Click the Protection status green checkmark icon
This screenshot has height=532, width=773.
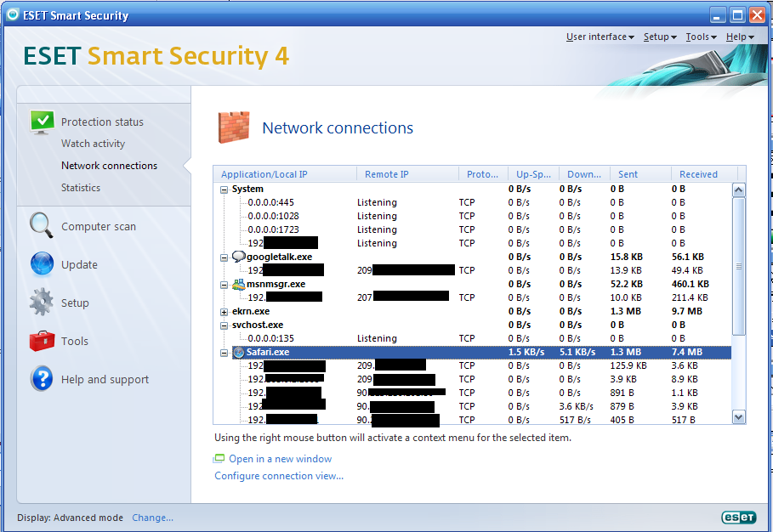click(x=43, y=122)
